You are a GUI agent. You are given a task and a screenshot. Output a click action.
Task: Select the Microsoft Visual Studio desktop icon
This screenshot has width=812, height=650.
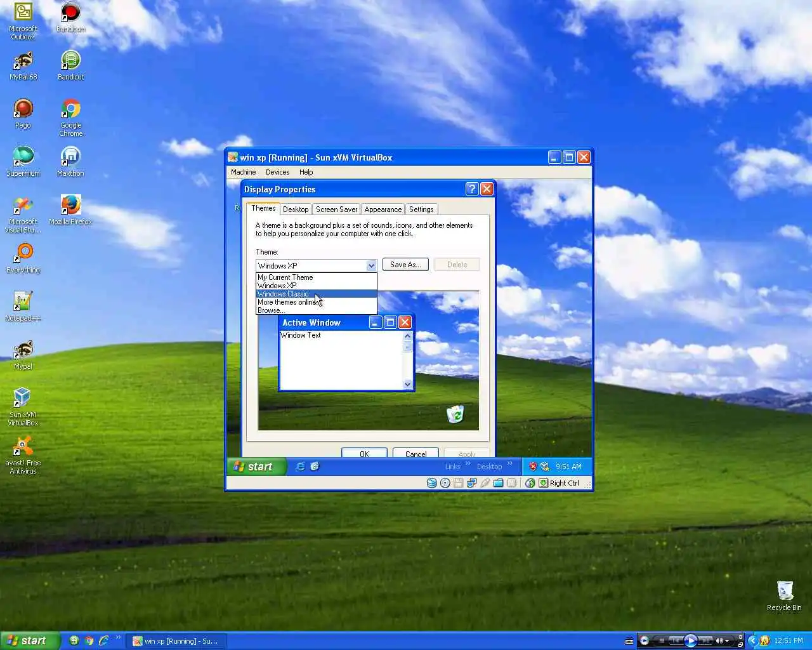23,215
